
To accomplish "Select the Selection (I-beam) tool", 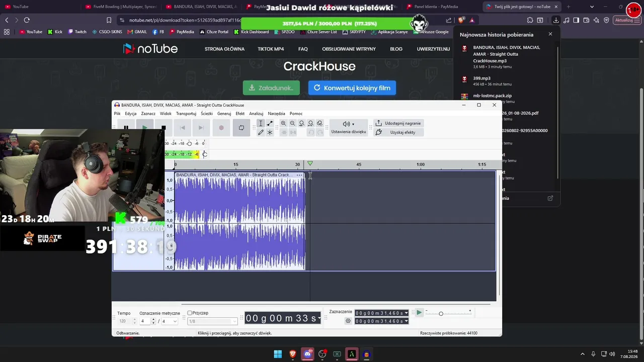I will point(261,123).
